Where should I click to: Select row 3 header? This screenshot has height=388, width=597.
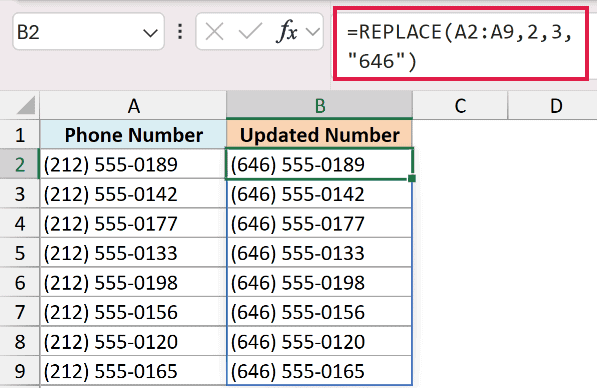pyautogui.click(x=20, y=194)
